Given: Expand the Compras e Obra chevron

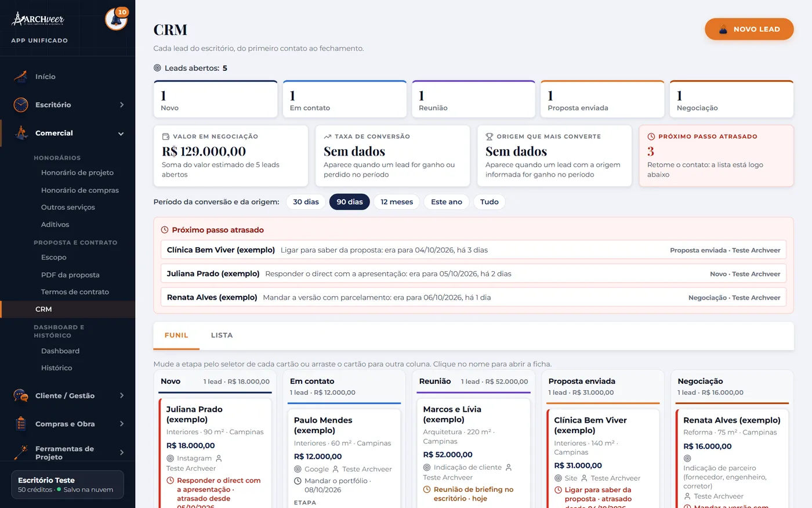Looking at the screenshot, I should (122, 424).
